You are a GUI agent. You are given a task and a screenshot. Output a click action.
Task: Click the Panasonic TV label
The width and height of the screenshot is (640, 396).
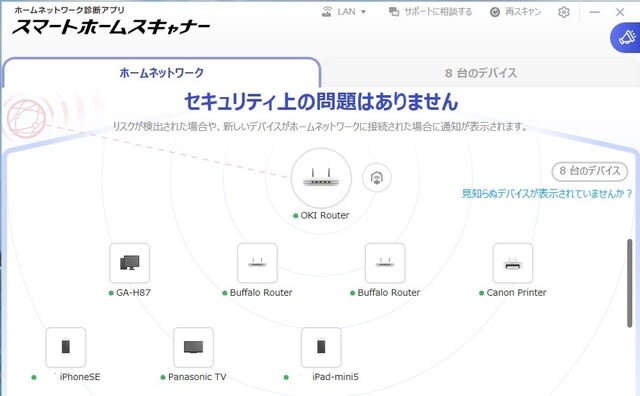(197, 377)
